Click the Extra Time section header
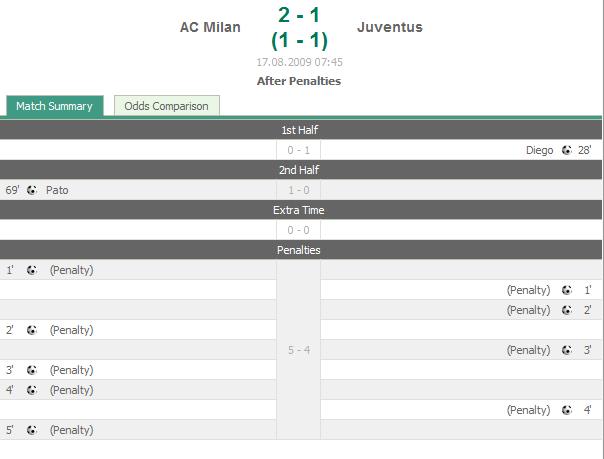Image resolution: width=604 pixels, height=459 pixels. coord(301,210)
